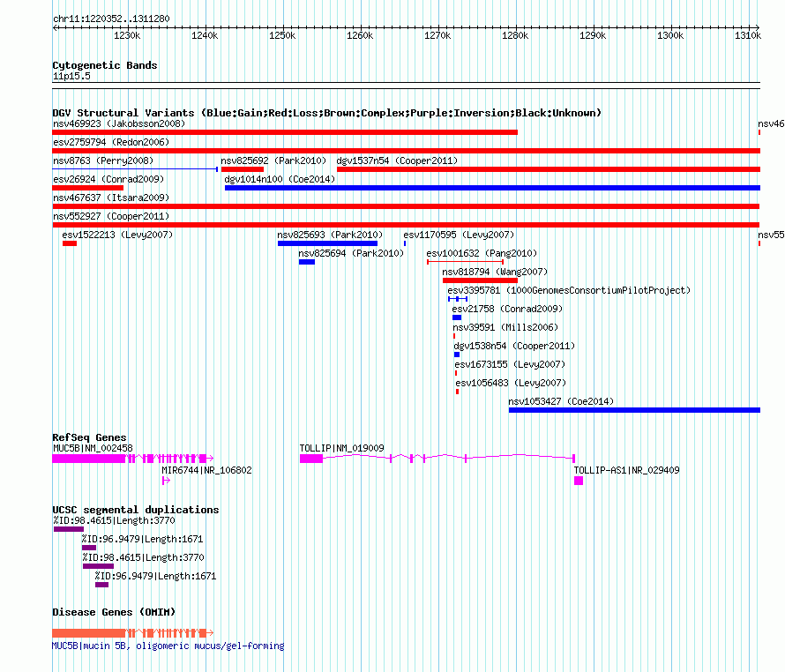The width and height of the screenshot is (785, 672).
Task: Click the chr11:1220352..1311280 coordinate label
Action: [111, 19]
